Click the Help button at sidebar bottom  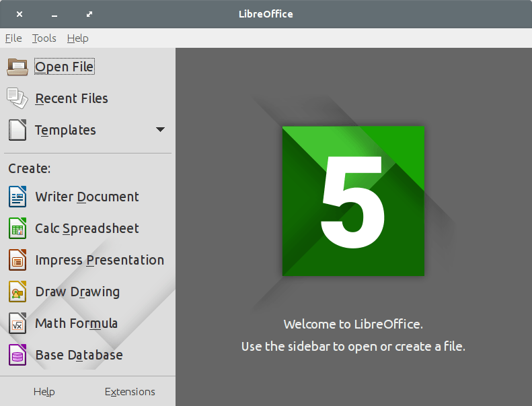click(x=44, y=392)
